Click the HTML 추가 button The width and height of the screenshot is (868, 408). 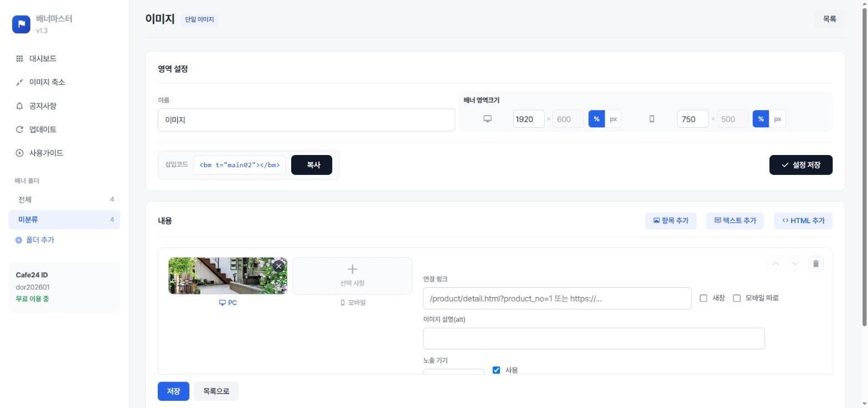click(x=803, y=221)
